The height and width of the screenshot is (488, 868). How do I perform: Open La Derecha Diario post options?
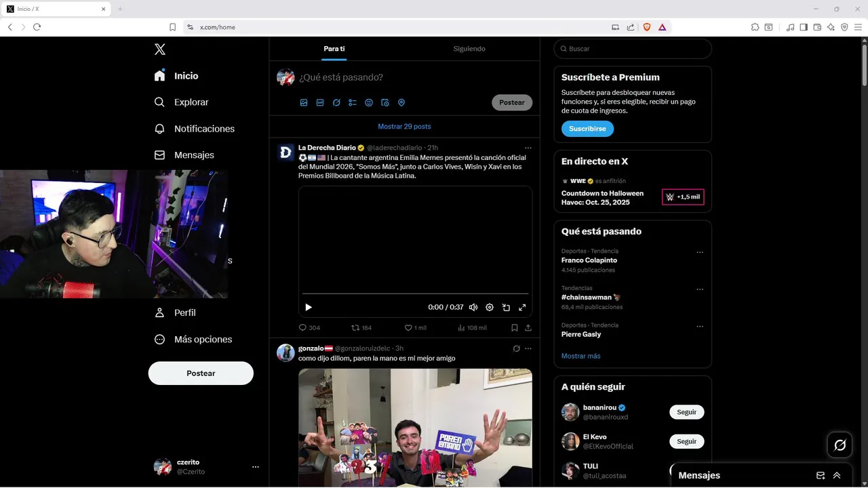tap(528, 148)
